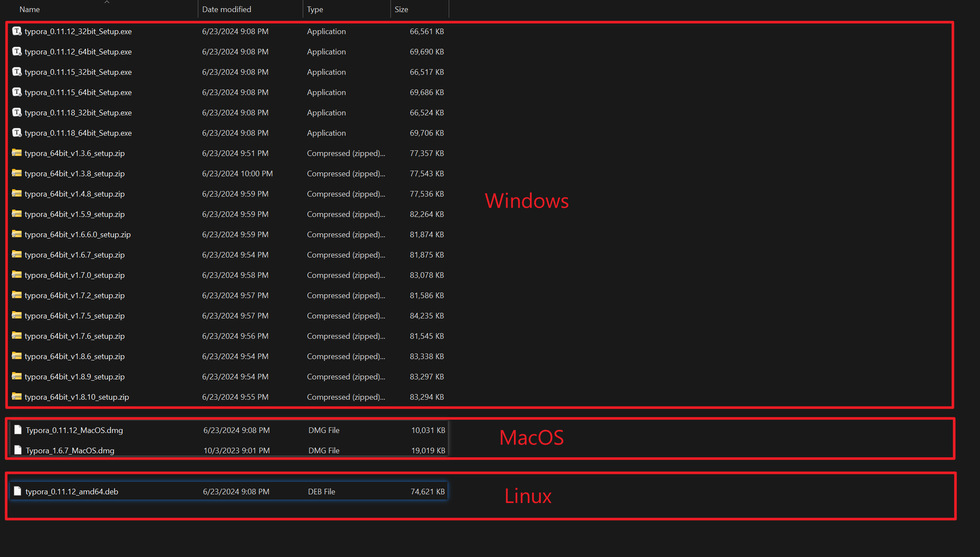Click file icon of Typora_0.11.12_MacOS.dmg
The width and height of the screenshot is (980, 557).
(18, 430)
